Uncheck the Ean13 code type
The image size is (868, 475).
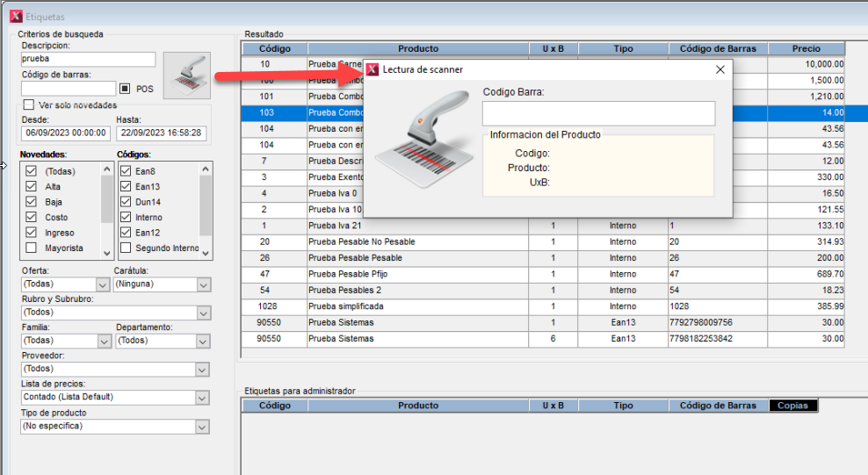pyautogui.click(x=126, y=187)
